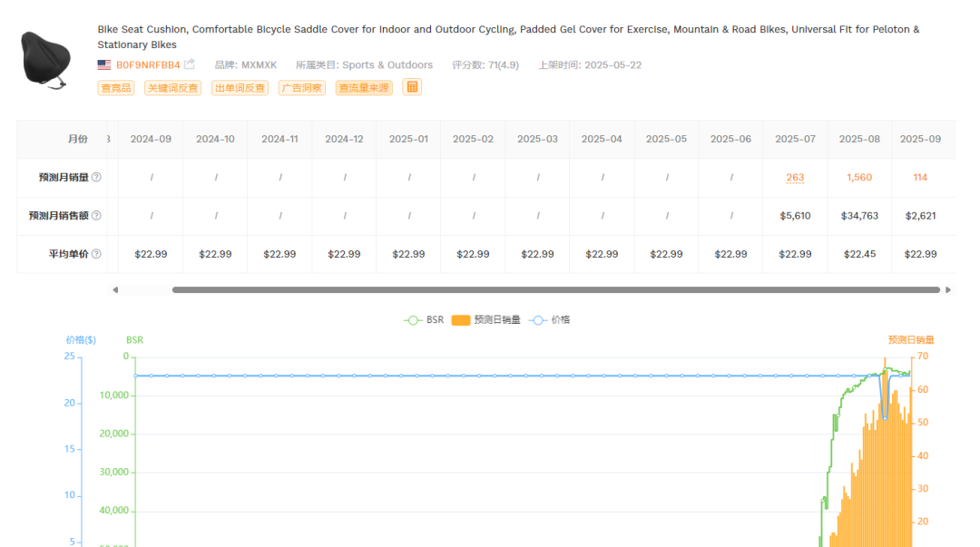This screenshot has width=980, height=547.
Task: Click the 2025-09 column header
Action: click(x=920, y=139)
